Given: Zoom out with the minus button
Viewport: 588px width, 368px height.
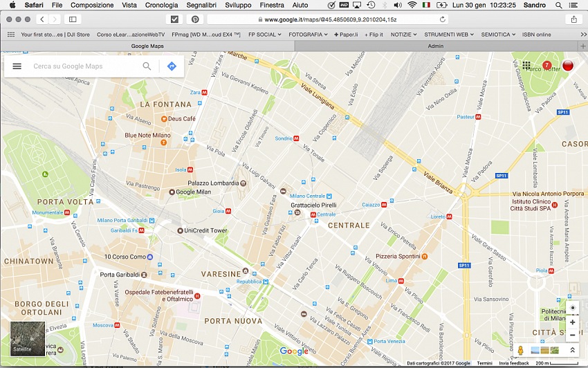Looking at the screenshot, I should click(573, 335).
